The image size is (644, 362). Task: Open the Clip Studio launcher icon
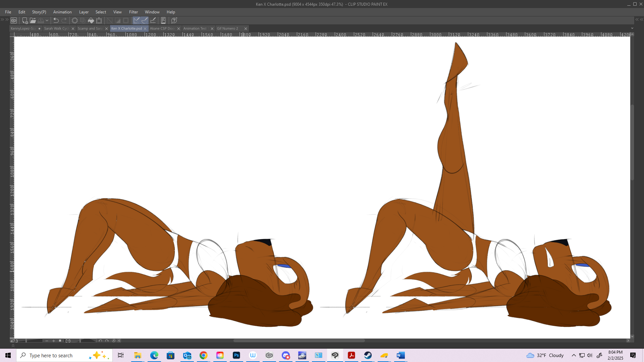14,20
